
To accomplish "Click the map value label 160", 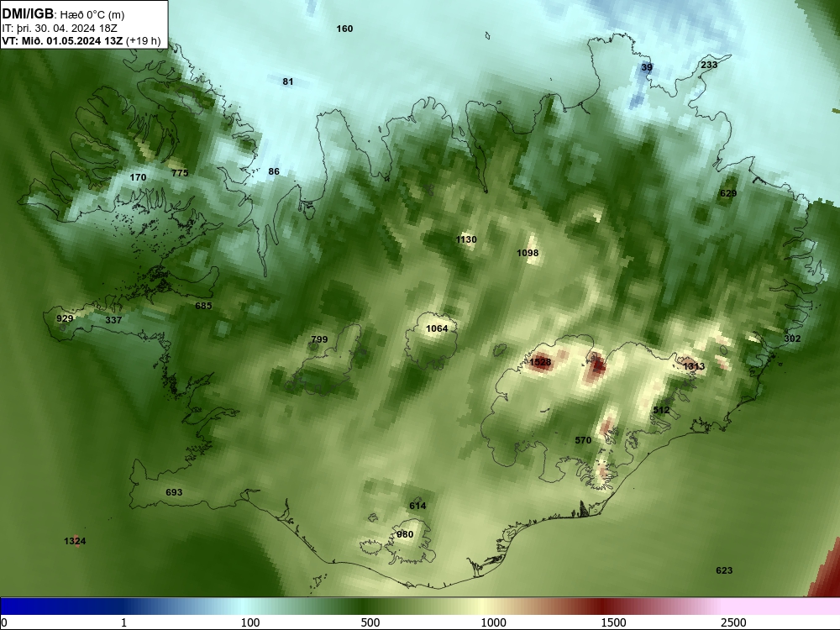I will [344, 29].
